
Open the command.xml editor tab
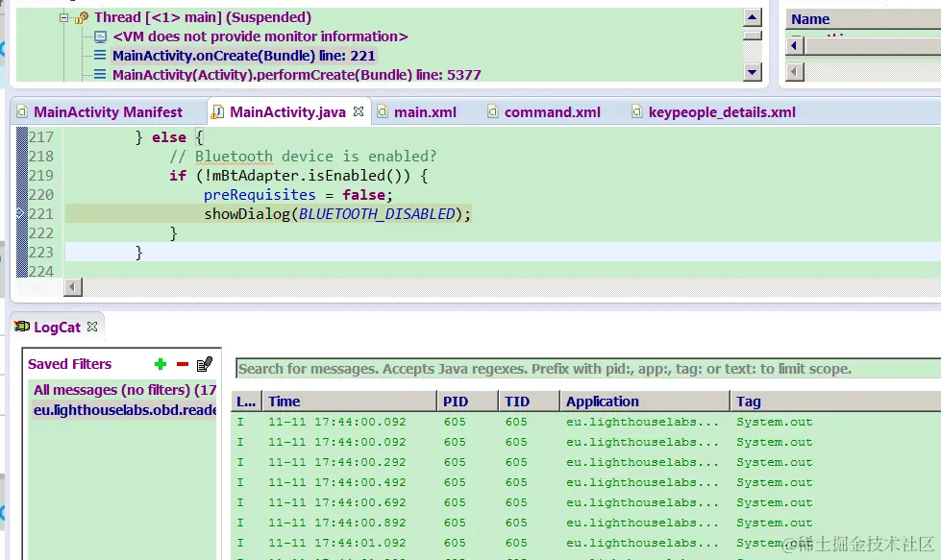[x=552, y=112]
